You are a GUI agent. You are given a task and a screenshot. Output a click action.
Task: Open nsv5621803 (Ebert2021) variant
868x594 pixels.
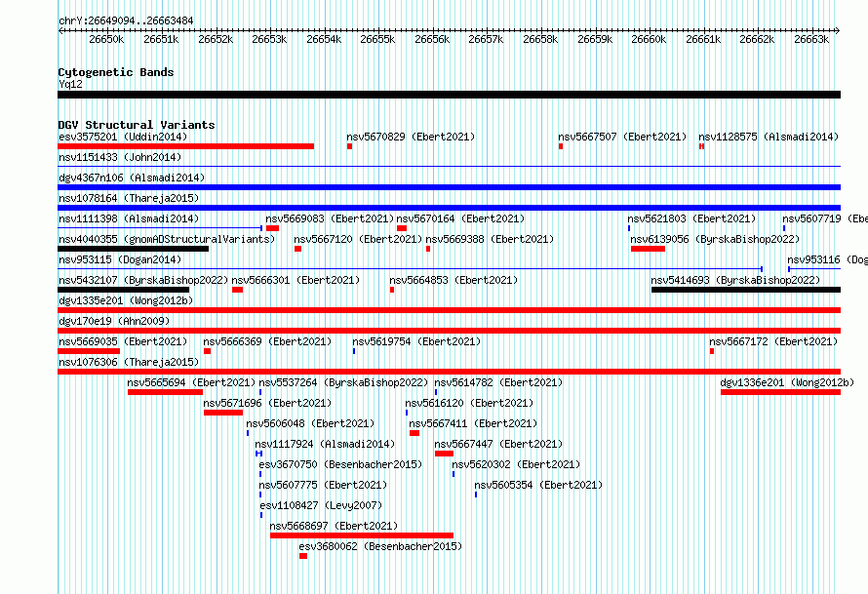691,218
